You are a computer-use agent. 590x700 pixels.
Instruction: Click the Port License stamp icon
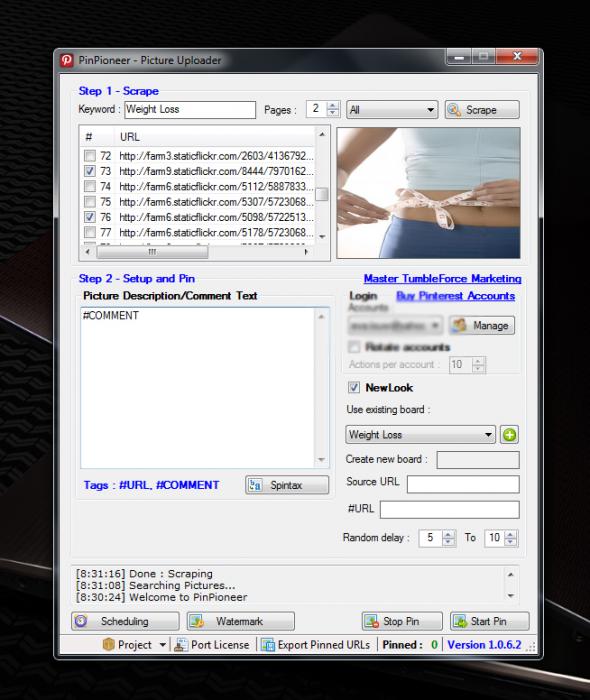point(181,645)
